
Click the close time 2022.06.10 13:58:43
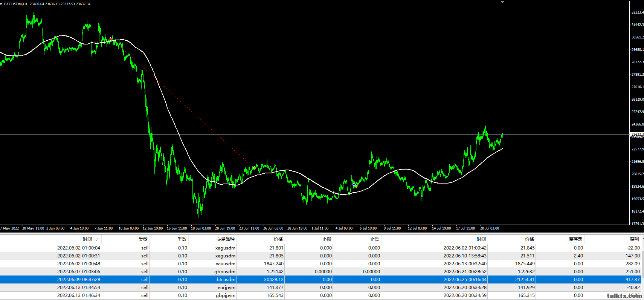(465, 256)
